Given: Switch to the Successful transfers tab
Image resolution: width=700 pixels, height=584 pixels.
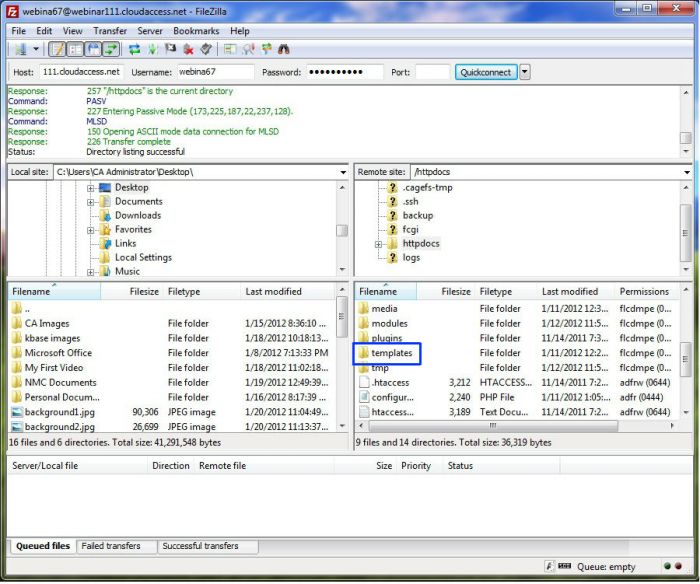Looking at the screenshot, I should click(x=200, y=546).
